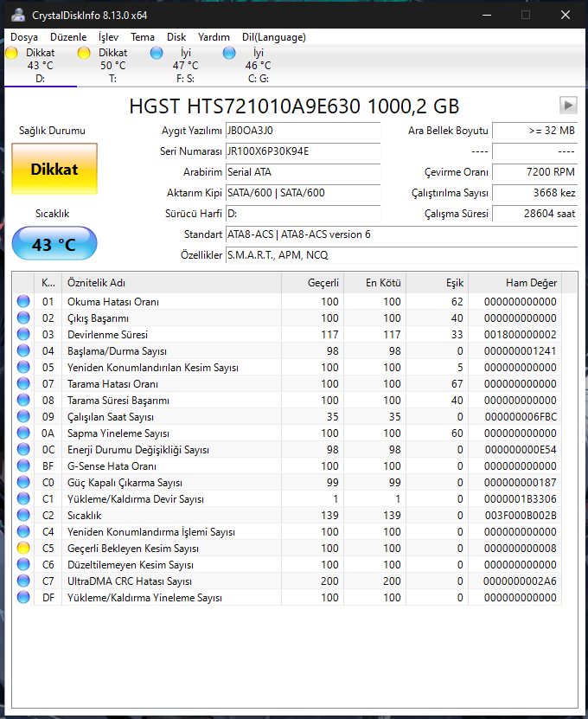Click yellow warning icon for Geçerli Bekleyen Kesim Sayısı

[23, 548]
